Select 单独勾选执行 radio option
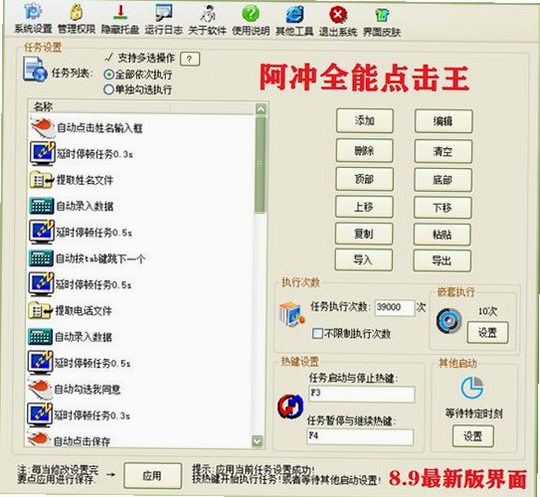The height and width of the screenshot is (497, 540). [x=138, y=90]
